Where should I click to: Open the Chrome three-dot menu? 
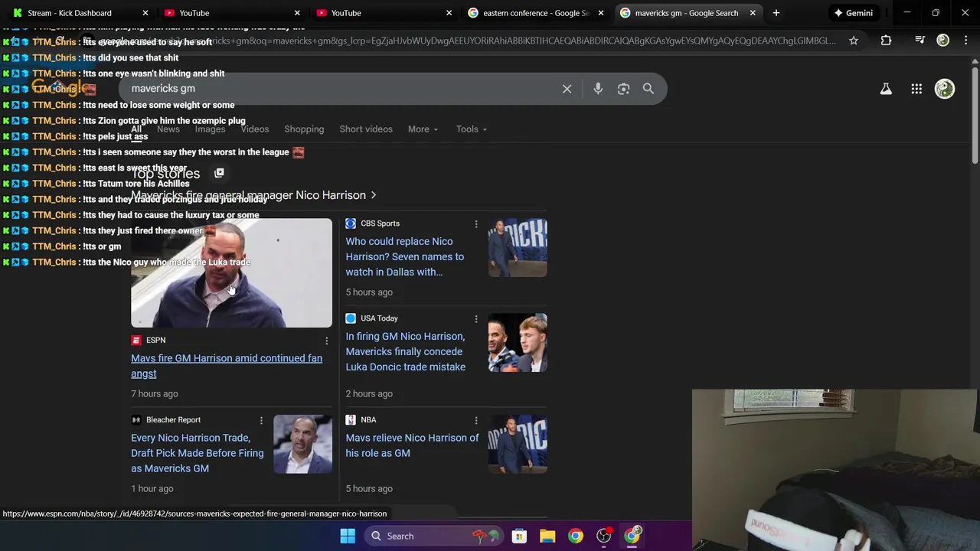[965, 41]
